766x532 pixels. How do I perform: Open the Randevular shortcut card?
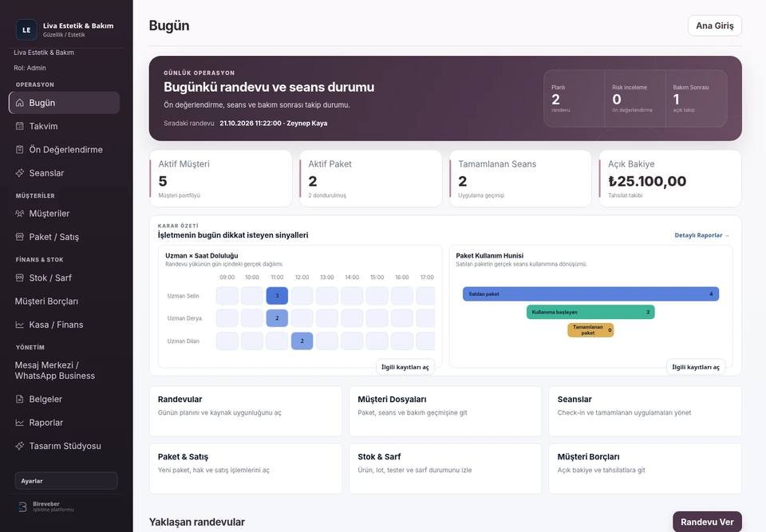click(x=246, y=411)
